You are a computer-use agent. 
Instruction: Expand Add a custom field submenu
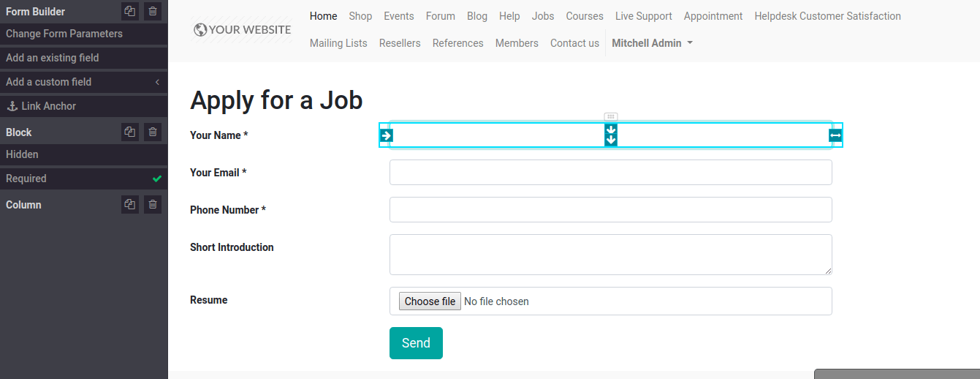click(x=84, y=82)
